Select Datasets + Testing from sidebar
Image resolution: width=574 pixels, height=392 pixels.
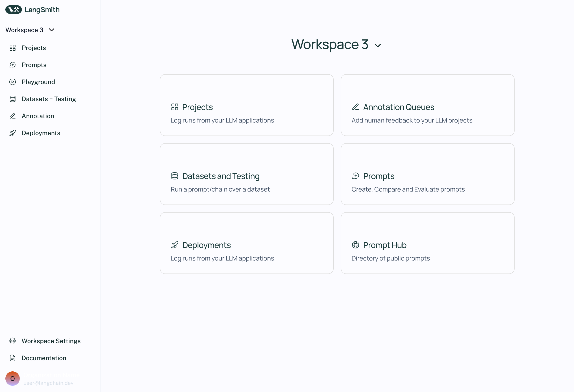[49, 99]
